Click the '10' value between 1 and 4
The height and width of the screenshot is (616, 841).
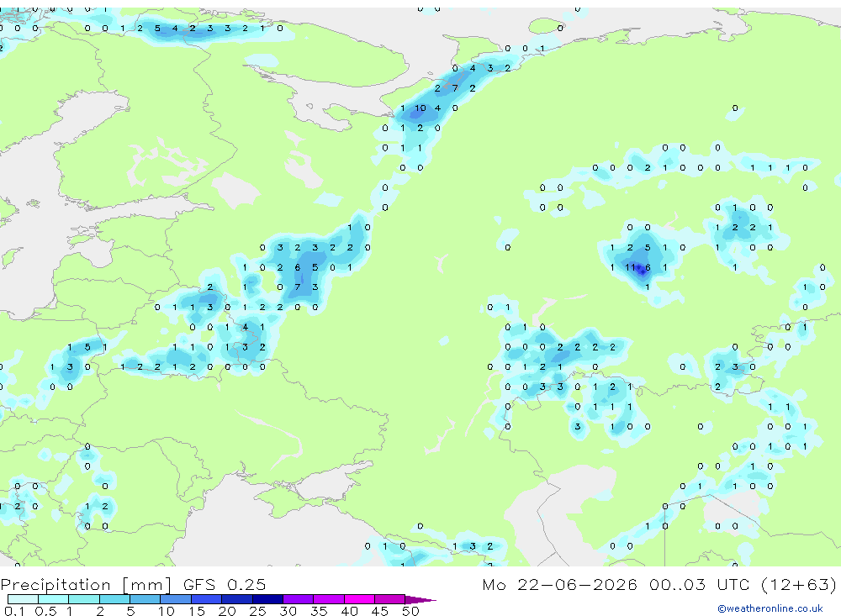(420, 108)
